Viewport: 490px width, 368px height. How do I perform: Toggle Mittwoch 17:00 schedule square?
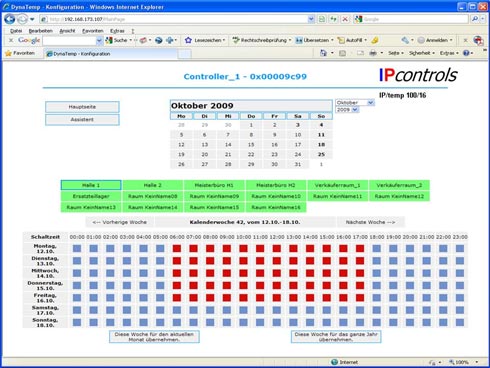click(360, 273)
